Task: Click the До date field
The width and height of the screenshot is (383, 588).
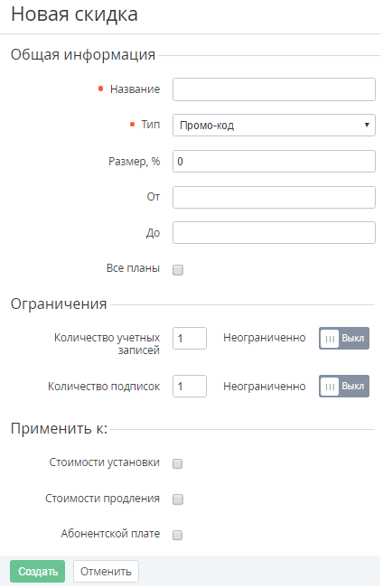Action: [x=274, y=233]
